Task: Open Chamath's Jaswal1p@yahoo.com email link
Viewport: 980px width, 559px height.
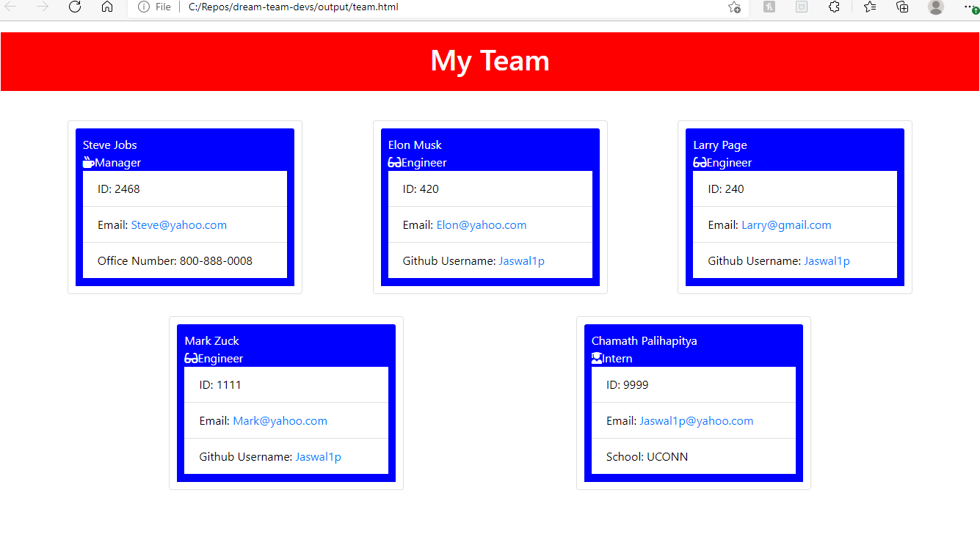Action: pyautogui.click(x=696, y=420)
